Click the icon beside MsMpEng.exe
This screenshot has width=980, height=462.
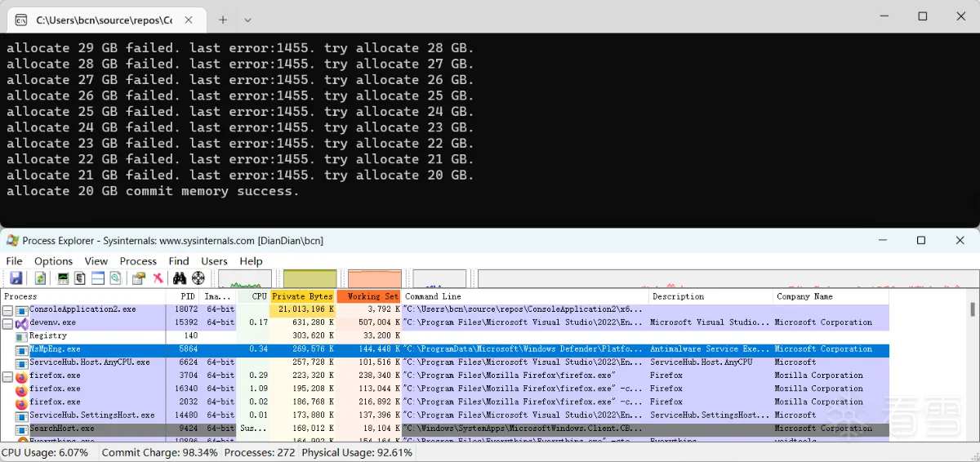(x=22, y=350)
